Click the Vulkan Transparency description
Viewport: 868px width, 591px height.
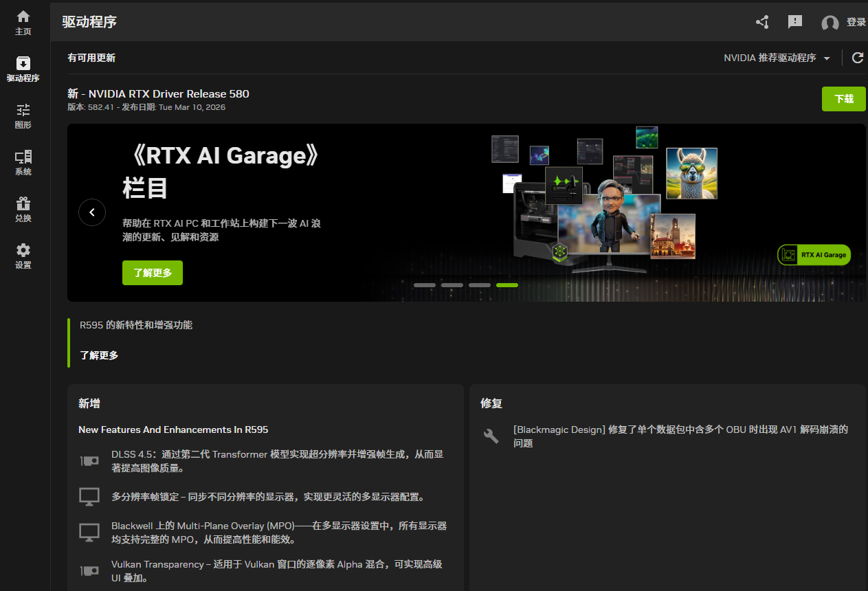click(x=277, y=571)
